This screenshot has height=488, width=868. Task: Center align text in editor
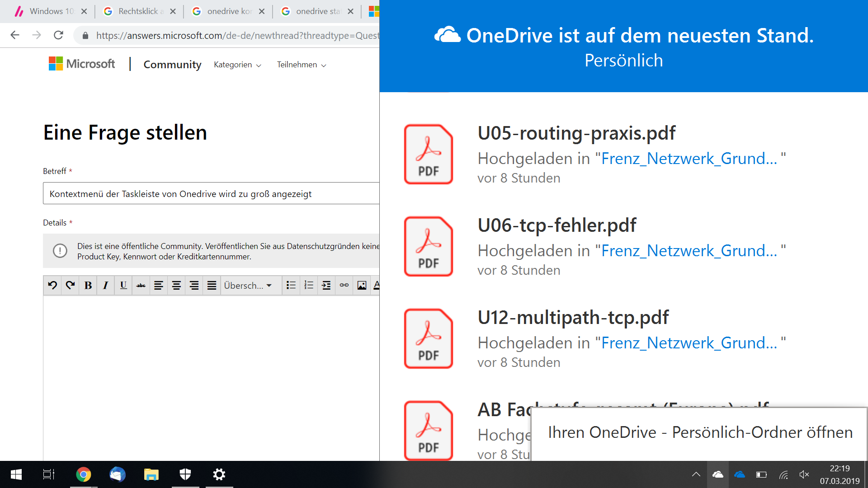[x=176, y=286]
